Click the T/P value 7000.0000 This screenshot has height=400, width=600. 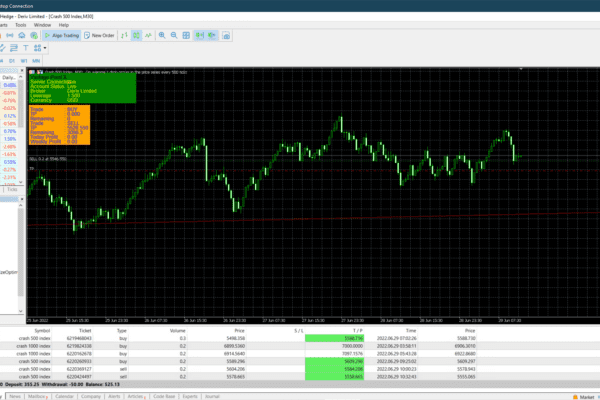(350, 346)
